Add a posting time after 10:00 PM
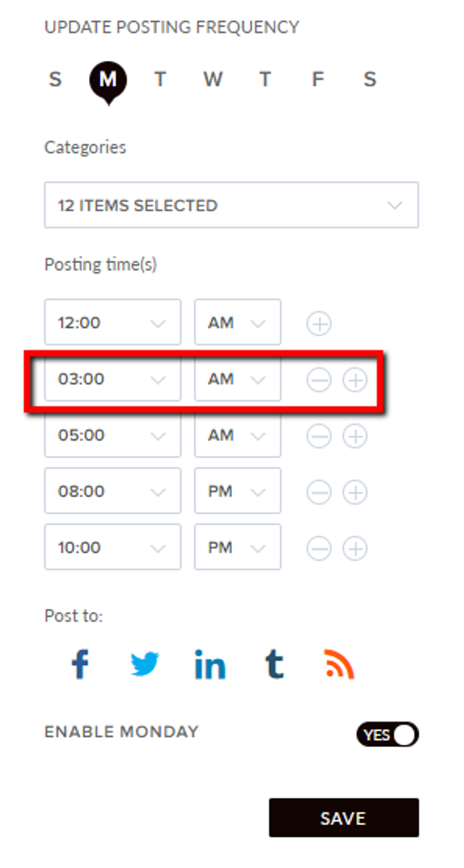 tap(355, 548)
